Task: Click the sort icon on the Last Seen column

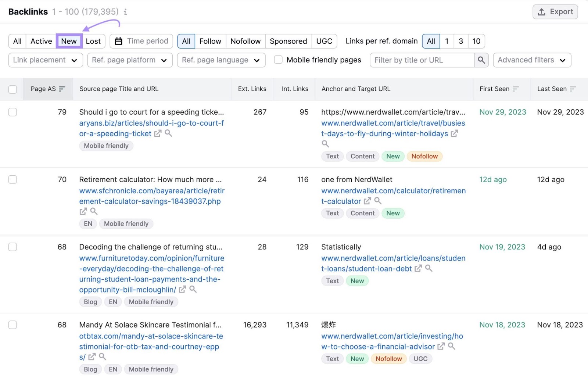Action: pos(572,89)
